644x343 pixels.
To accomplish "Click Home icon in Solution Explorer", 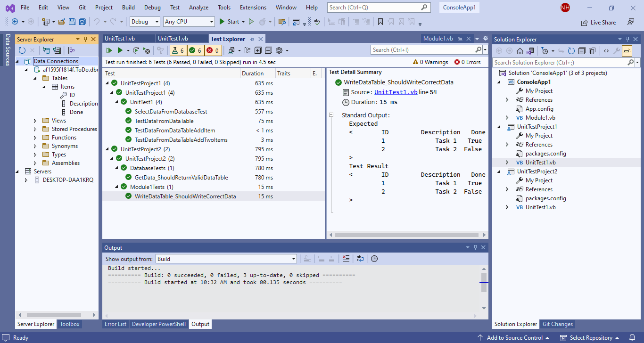I will [x=520, y=51].
